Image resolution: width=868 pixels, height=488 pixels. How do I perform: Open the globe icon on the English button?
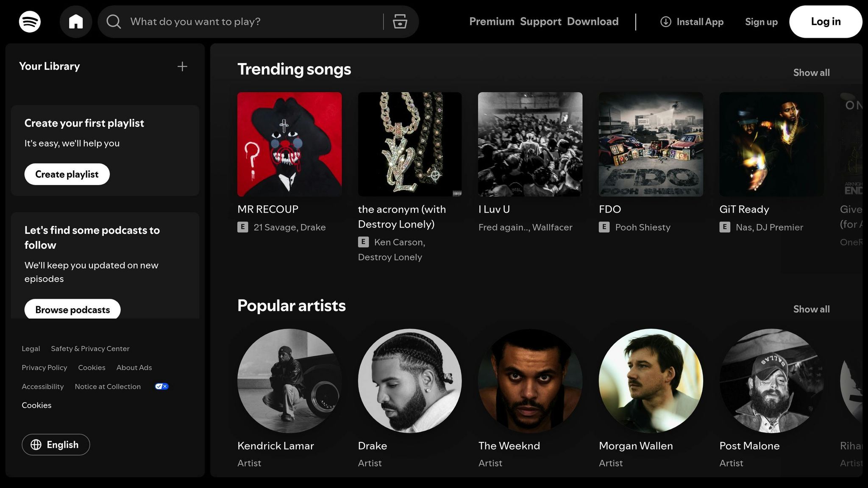click(37, 444)
